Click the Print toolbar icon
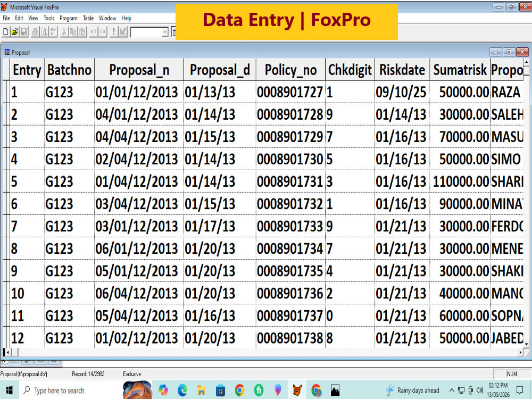 pos(35,32)
